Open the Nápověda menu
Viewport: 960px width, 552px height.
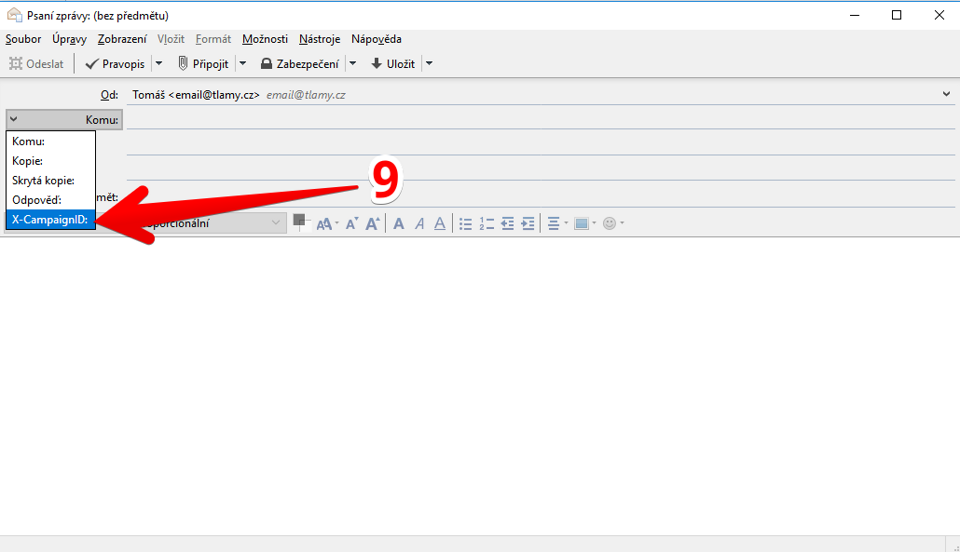click(x=377, y=39)
